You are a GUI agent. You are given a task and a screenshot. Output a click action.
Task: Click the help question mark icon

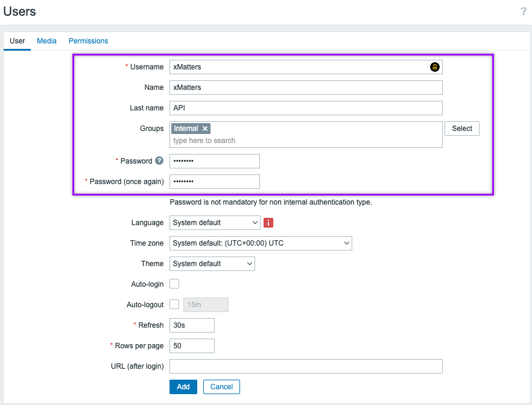(523, 11)
